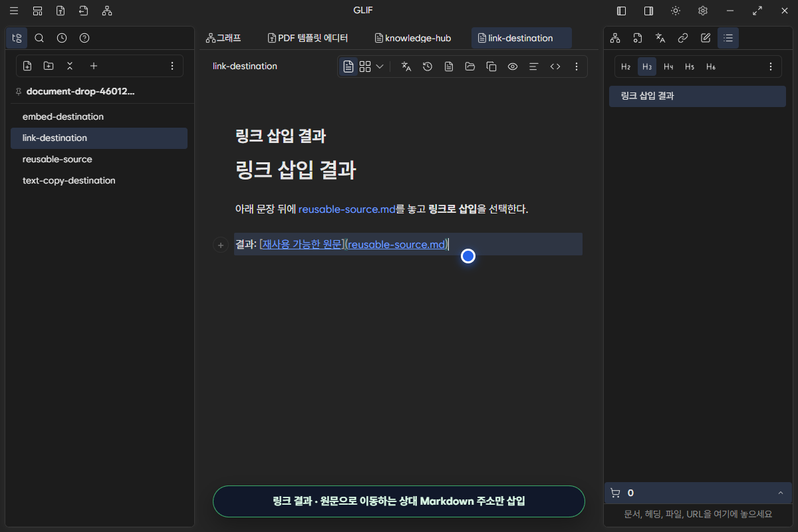Open reusable-source file
The height and width of the screenshot is (532, 798).
pos(99,159)
